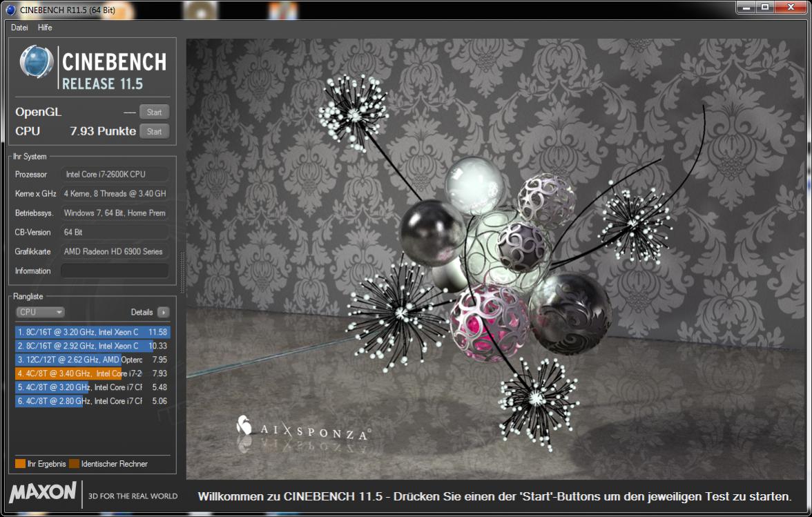812x517 pixels.
Task: Click the Prozessor field showing i7-2600K
Action: [x=115, y=175]
